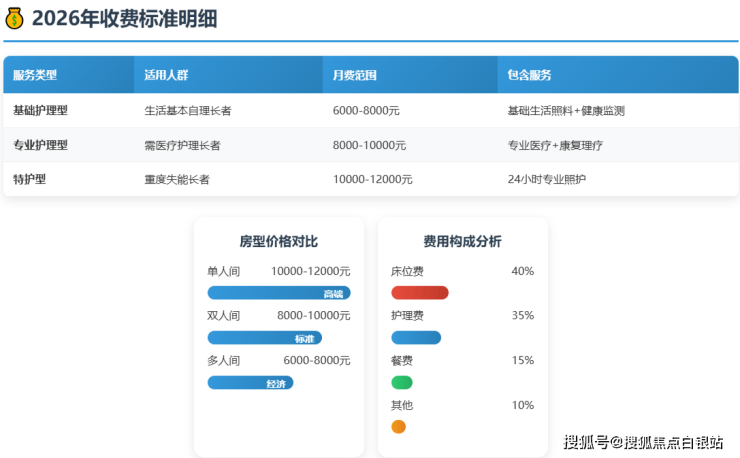The image size is (740, 458).
Task: Click the 高端 single-room price bar
Action: (x=278, y=293)
